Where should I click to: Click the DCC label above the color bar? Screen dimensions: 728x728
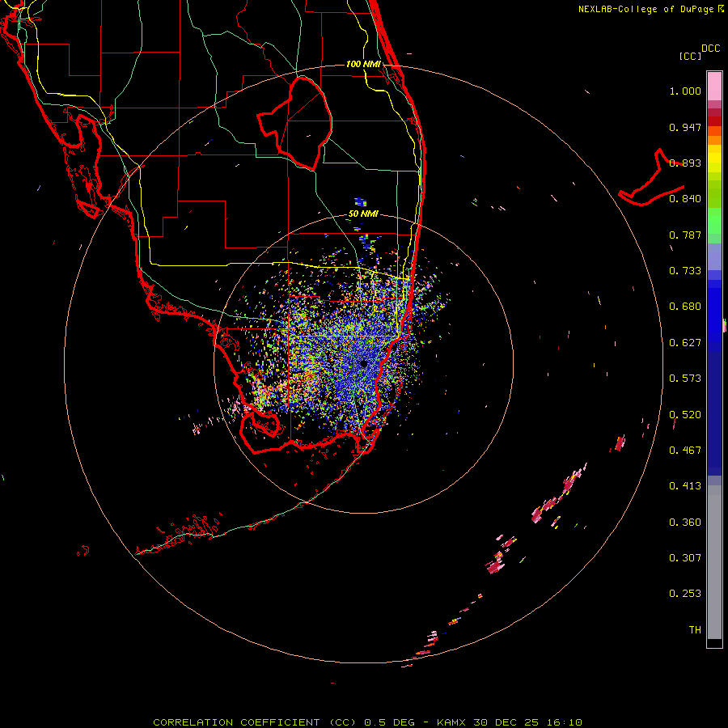(x=710, y=49)
